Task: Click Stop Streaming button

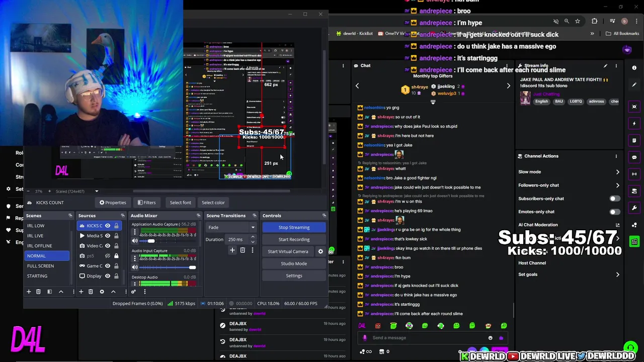Action: pyautogui.click(x=294, y=227)
